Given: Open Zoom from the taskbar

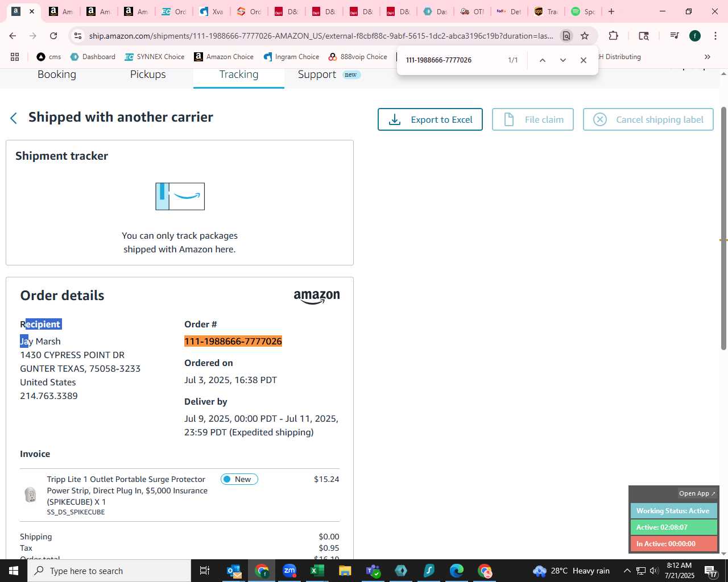Looking at the screenshot, I should coord(289,571).
